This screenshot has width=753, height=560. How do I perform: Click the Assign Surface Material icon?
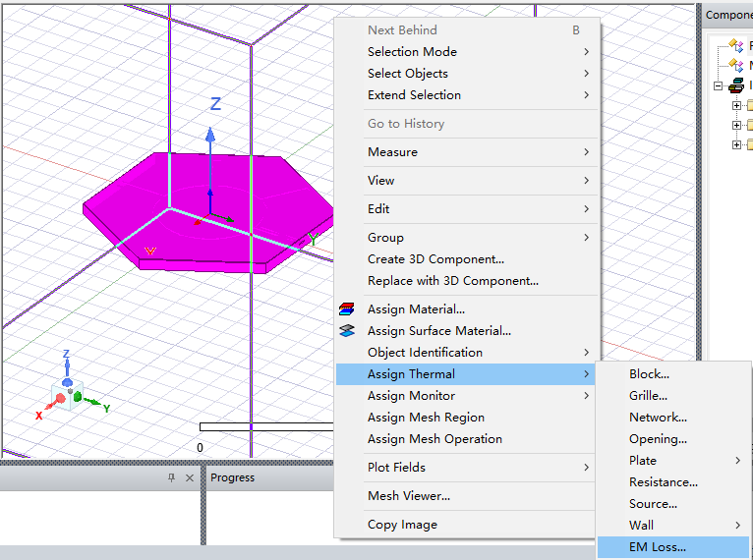[x=346, y=331]
